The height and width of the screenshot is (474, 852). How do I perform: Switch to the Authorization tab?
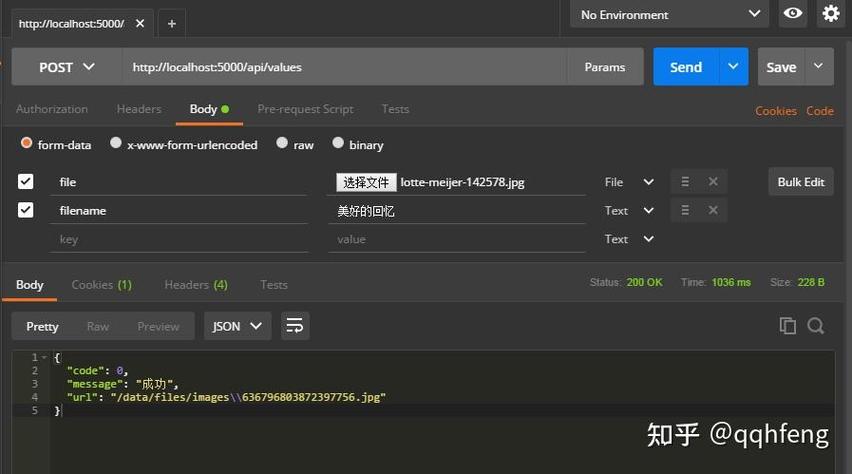(52, 109)
